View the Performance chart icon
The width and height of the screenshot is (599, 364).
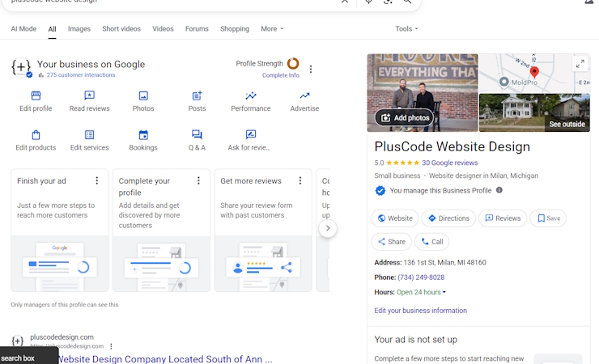point(251,96)
